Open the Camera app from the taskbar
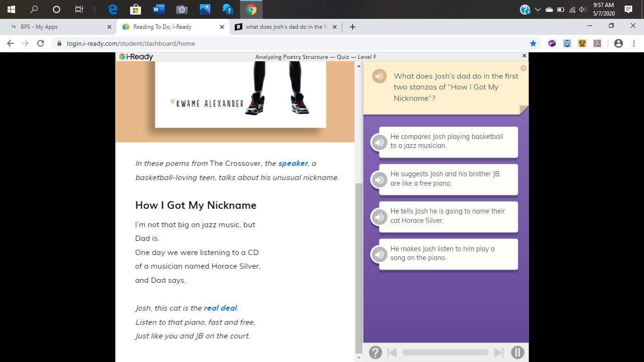This screenshot has height=362, width=644. tap(182, 9)
